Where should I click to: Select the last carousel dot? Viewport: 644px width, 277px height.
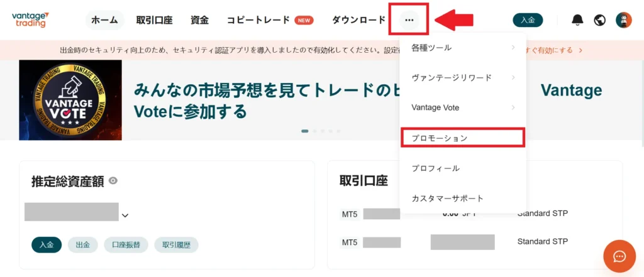click(338, 131)
